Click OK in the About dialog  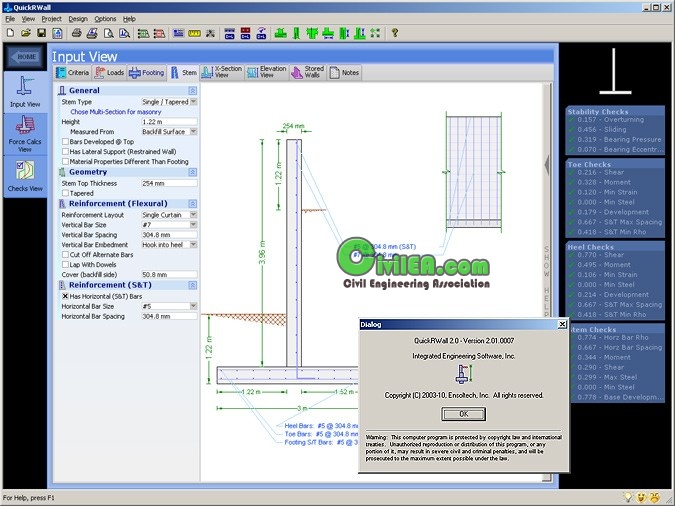[x=464, y=414]
